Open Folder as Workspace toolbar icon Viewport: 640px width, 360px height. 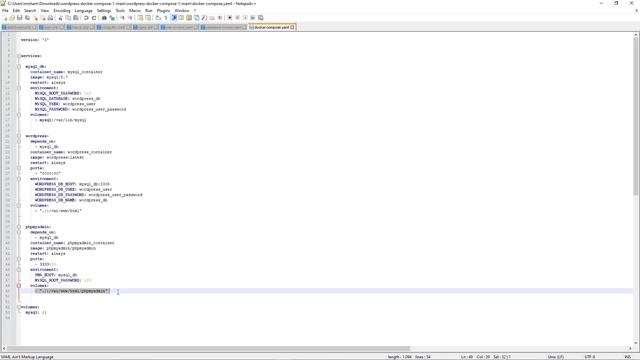click(212, 18)
